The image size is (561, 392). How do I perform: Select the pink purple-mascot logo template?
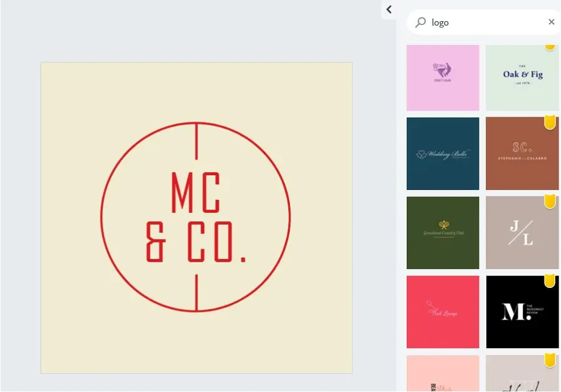point(443,77)
